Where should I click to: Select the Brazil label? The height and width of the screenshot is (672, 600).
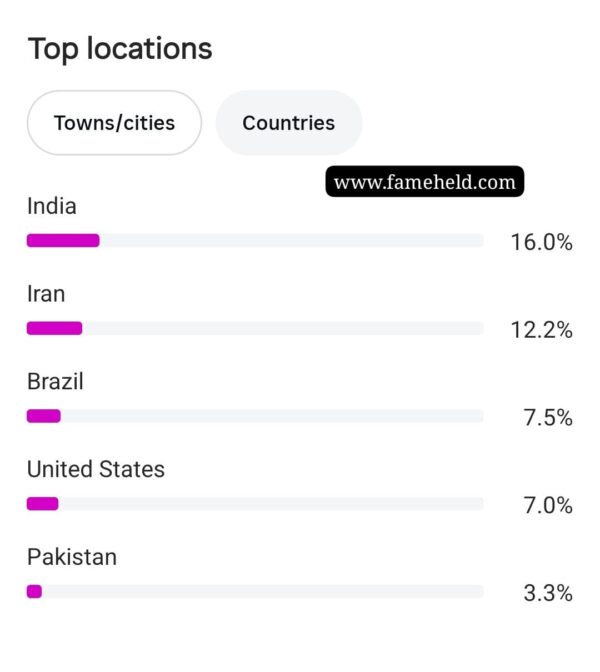point(55,381)
